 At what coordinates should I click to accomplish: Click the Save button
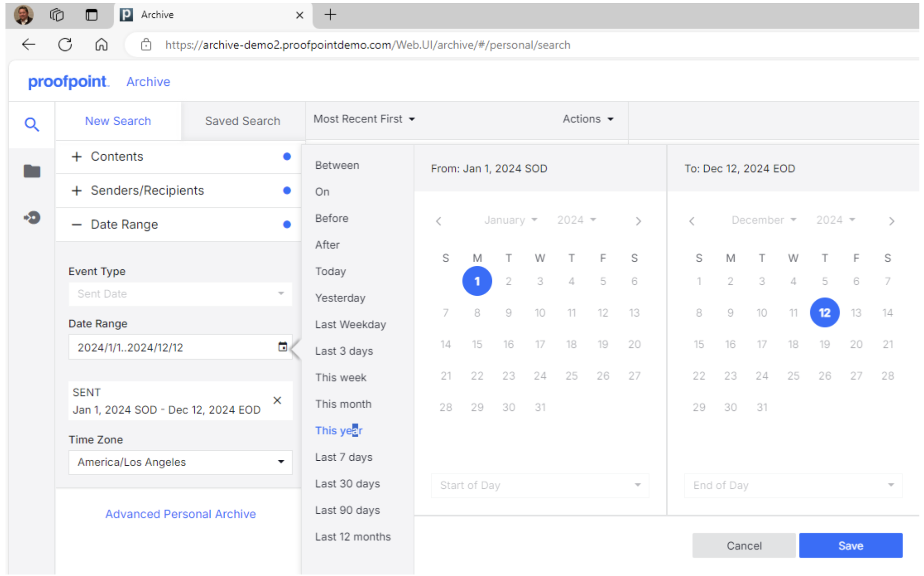pyautogui.click(x=850, y=545)
